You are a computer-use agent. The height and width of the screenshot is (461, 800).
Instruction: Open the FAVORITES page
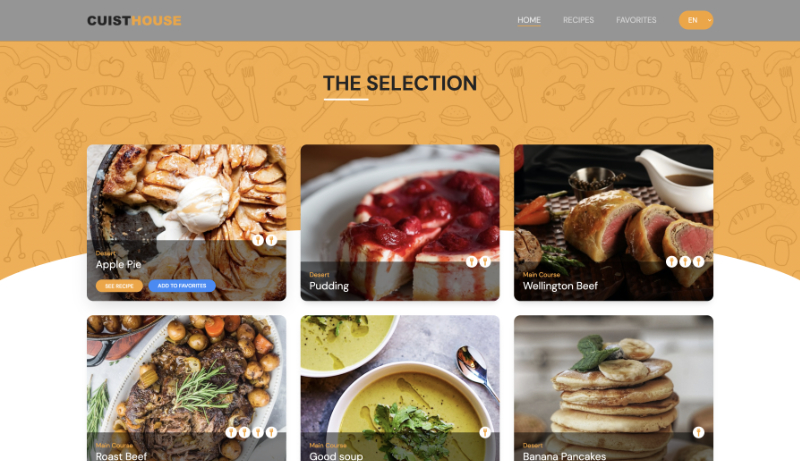(x=636, y=20)
